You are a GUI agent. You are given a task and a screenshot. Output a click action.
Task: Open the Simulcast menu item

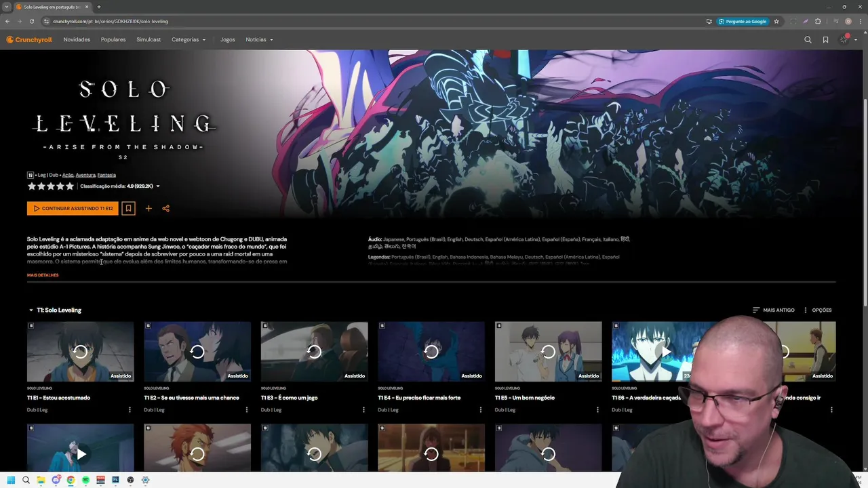point(149,40)
